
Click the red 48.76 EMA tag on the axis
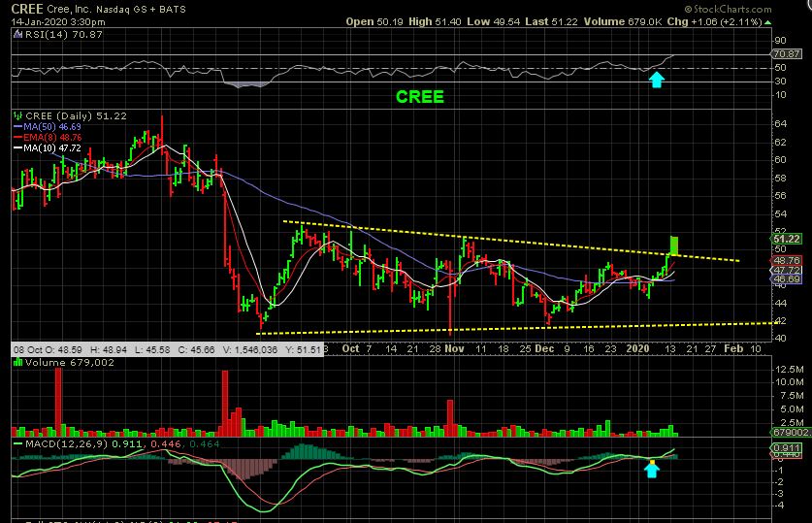(x=787, y=260)
